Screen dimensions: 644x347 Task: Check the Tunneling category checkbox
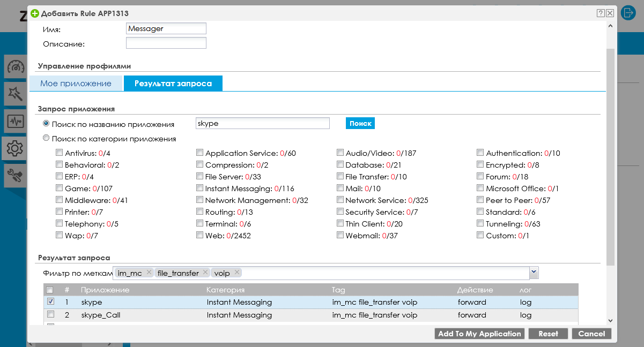[x=480, y=223]
